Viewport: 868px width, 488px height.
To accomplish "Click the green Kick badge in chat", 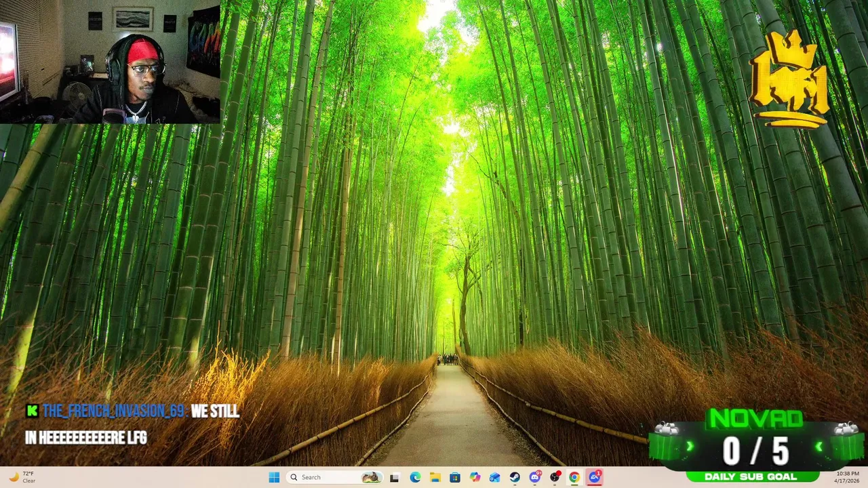I will (x=32, y=411).
